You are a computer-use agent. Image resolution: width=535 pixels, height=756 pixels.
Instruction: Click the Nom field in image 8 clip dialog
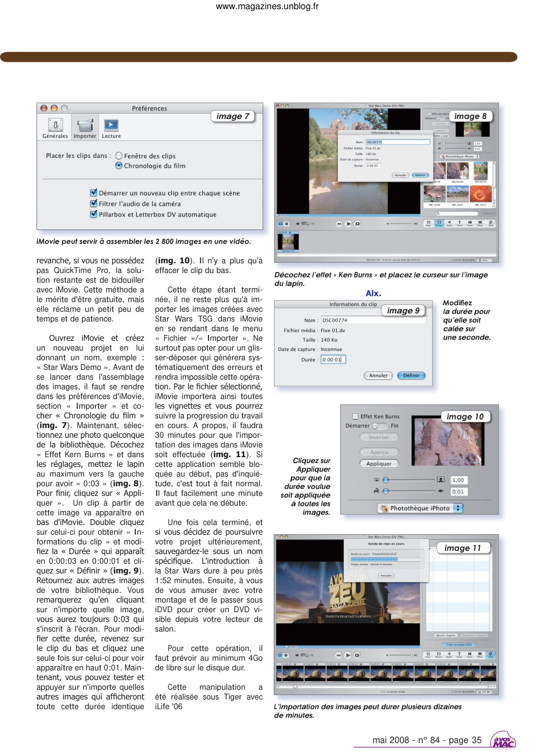click(398, 142)
